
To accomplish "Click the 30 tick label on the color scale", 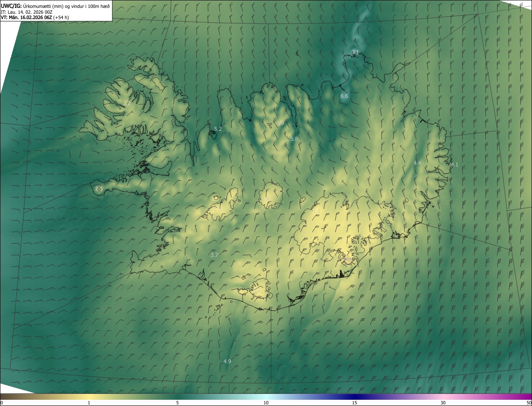I will tap(443, 403).
